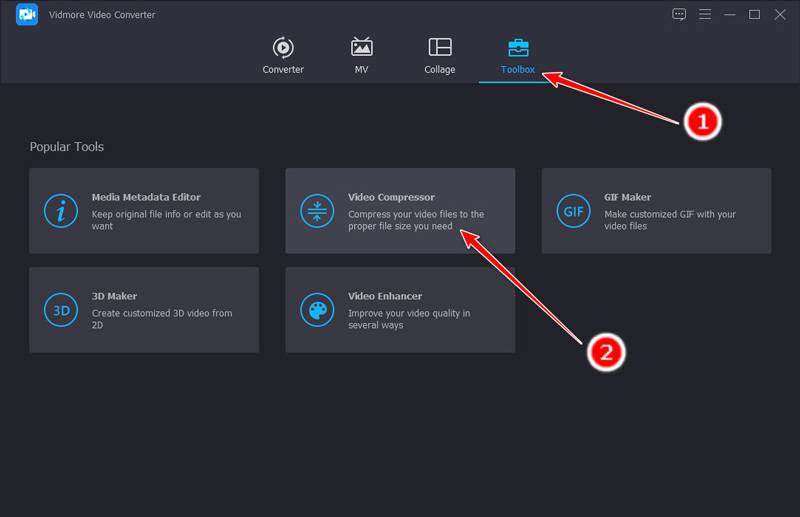Image resolution: width=800 pixels, height=517 pixels.
Task: Open the feedback chat icon in title bar
Action: [680, 14]
